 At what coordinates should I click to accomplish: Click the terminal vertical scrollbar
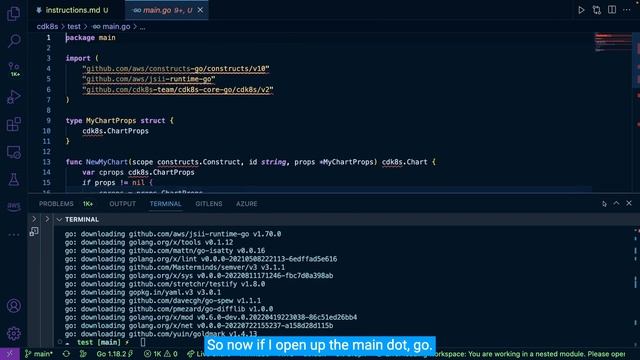636,282
